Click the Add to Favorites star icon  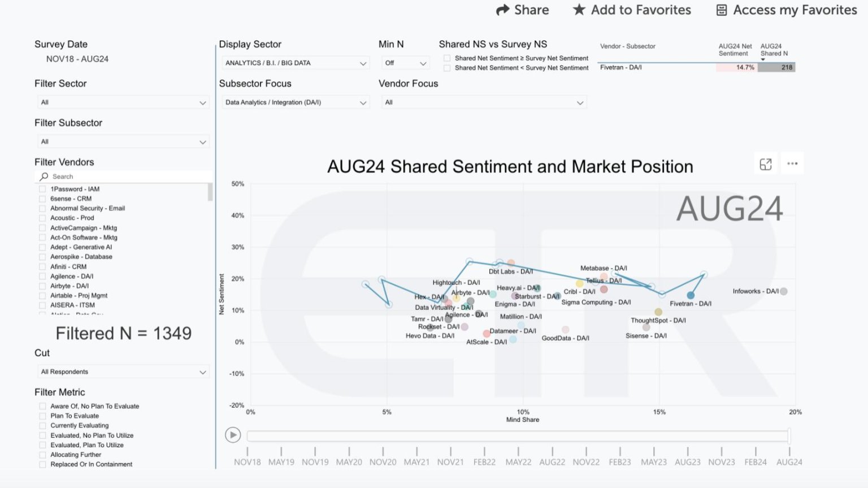[x=579, y=10]
